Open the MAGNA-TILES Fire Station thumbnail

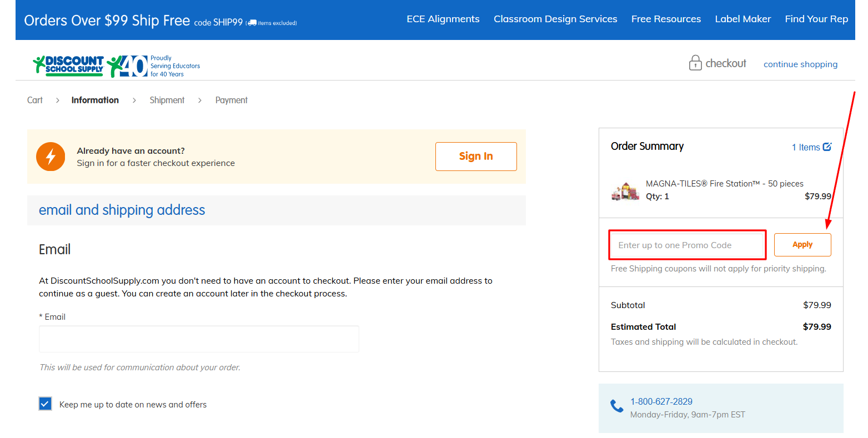625,192
